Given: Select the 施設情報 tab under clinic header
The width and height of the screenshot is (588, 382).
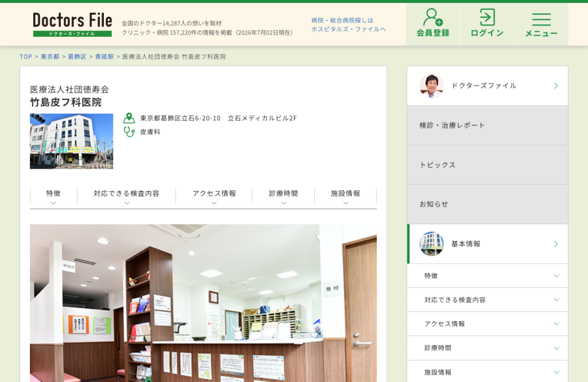Looking at the screenshot, I should coord(345,197).
